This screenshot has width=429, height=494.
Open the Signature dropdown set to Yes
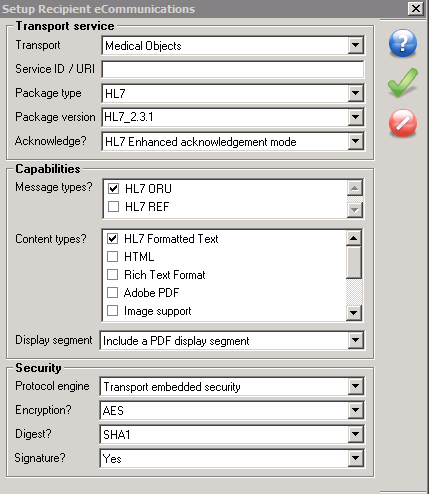[x=355, y=458]
